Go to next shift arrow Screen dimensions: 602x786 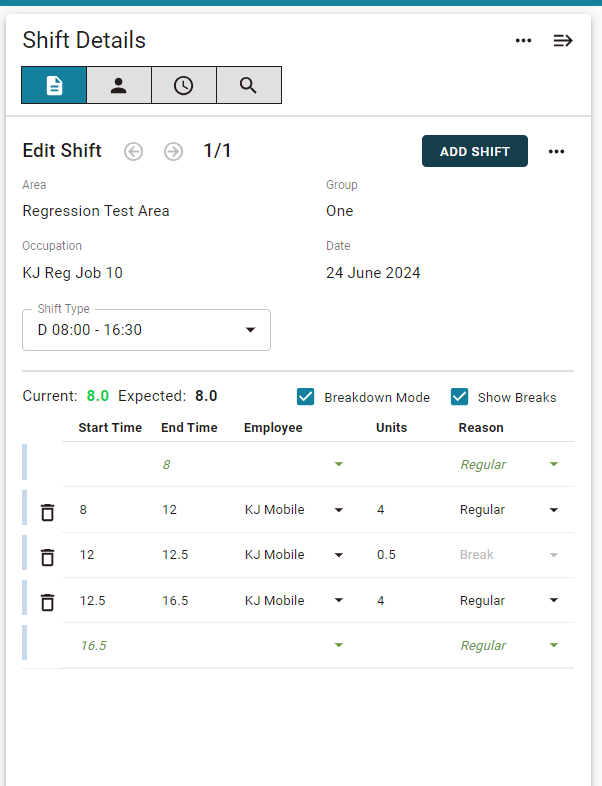click(x=173, y=151)
